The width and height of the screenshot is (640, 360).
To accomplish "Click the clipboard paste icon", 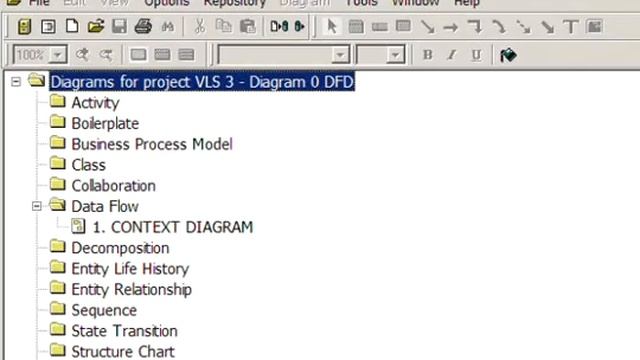I will tap(247, 27).
